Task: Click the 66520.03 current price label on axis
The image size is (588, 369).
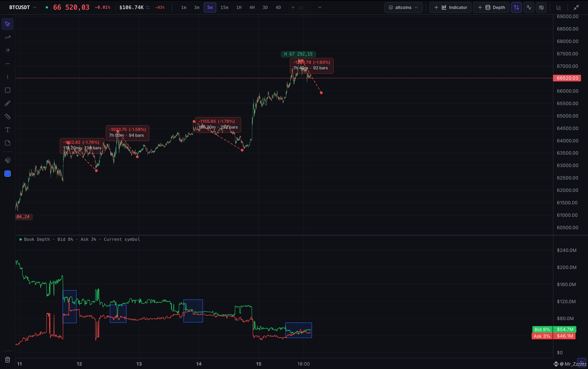Action: point(567,78)
